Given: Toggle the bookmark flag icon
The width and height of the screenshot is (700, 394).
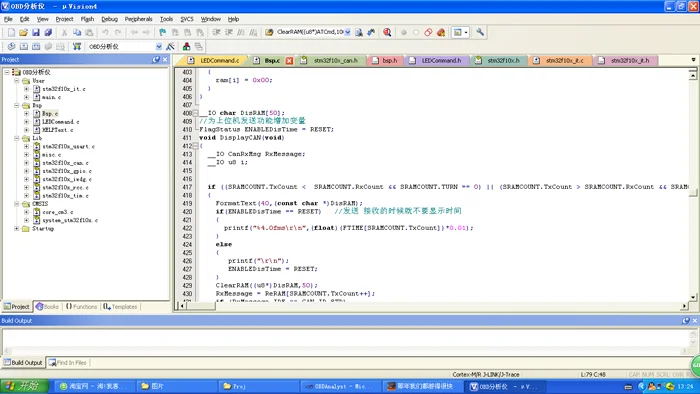Looking at the screenshot, I should 162,33.
